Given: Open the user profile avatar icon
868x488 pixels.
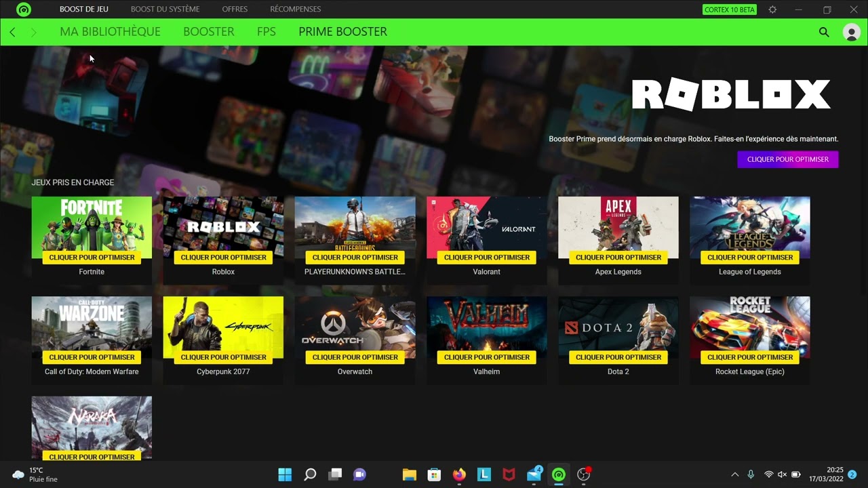Looking at the screenshot, I should tap(851, 32).
